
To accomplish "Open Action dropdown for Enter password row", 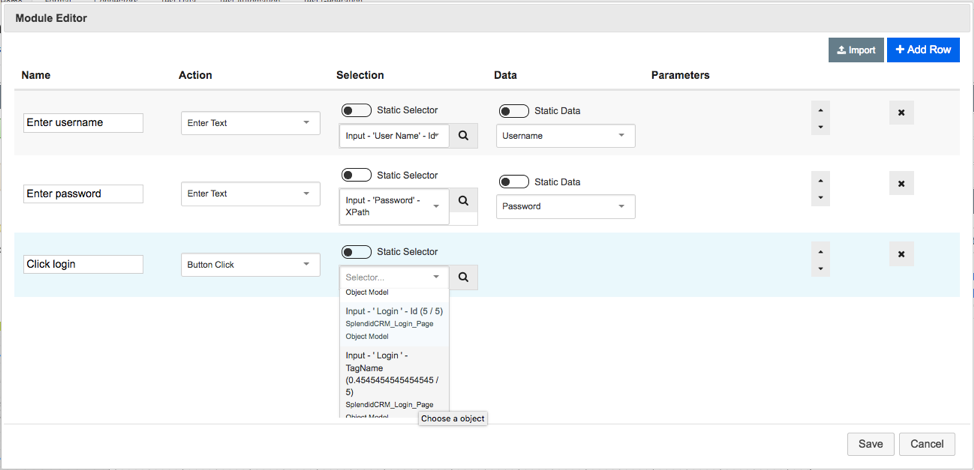I will click(250, 194).
